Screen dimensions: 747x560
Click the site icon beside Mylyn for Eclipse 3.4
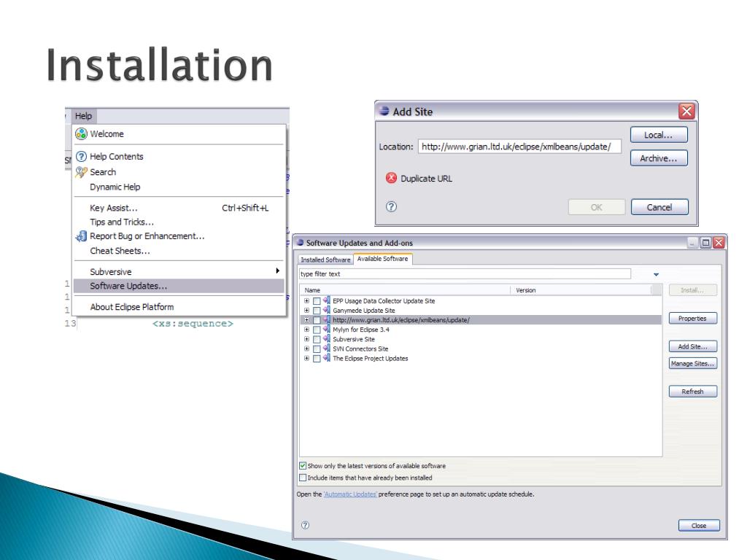pyautogui.click(x=326, y=329)
